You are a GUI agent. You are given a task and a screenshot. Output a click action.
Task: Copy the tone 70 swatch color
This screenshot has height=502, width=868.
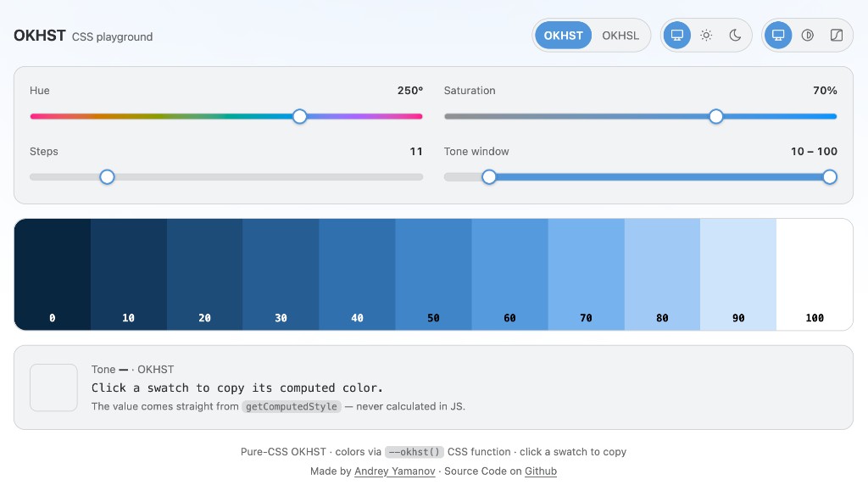pyautogui.click(x=587, y=274)
